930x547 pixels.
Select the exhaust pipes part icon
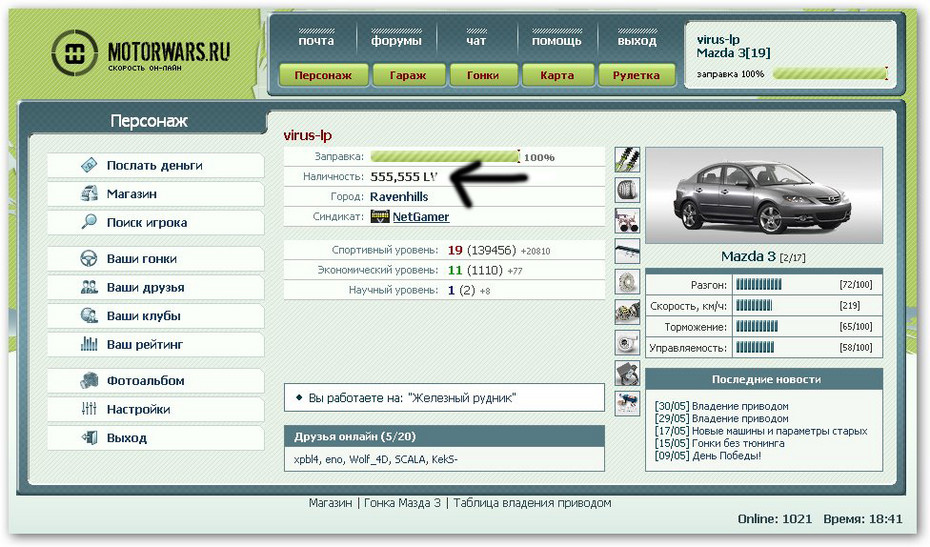click(x=627, y=221)
